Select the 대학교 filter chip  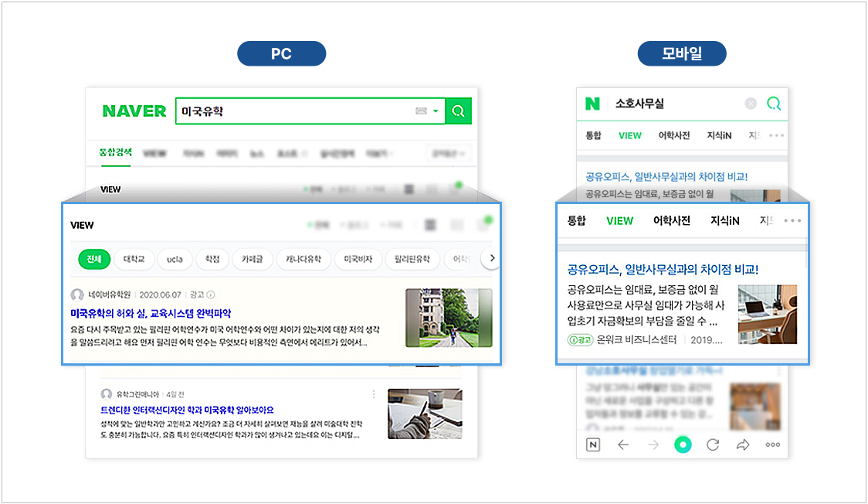coord(134,259)
